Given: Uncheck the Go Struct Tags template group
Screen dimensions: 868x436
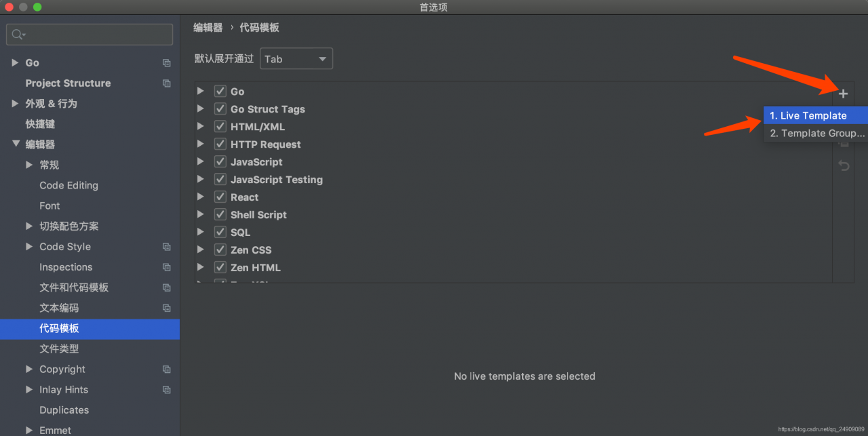Looking at the screenshot, I should (220, 108).
